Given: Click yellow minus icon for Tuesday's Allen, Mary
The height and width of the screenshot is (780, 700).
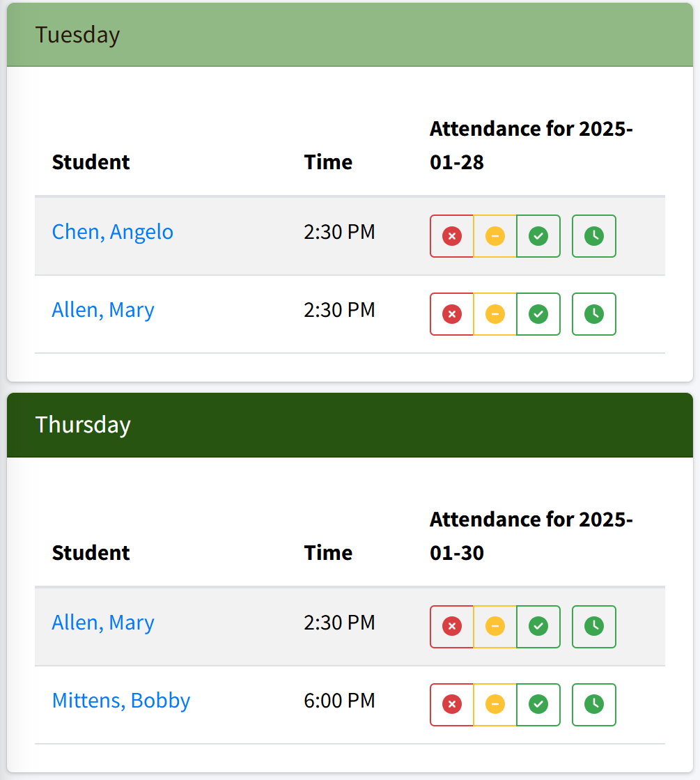Looking at the screenshot, I should pyautogui.click(x=495, y=314).
